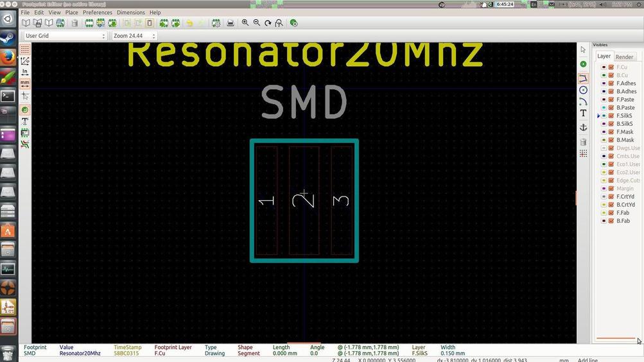
Task: Open Firefox from the Ubuntu launcher
Action: [8, 58]
